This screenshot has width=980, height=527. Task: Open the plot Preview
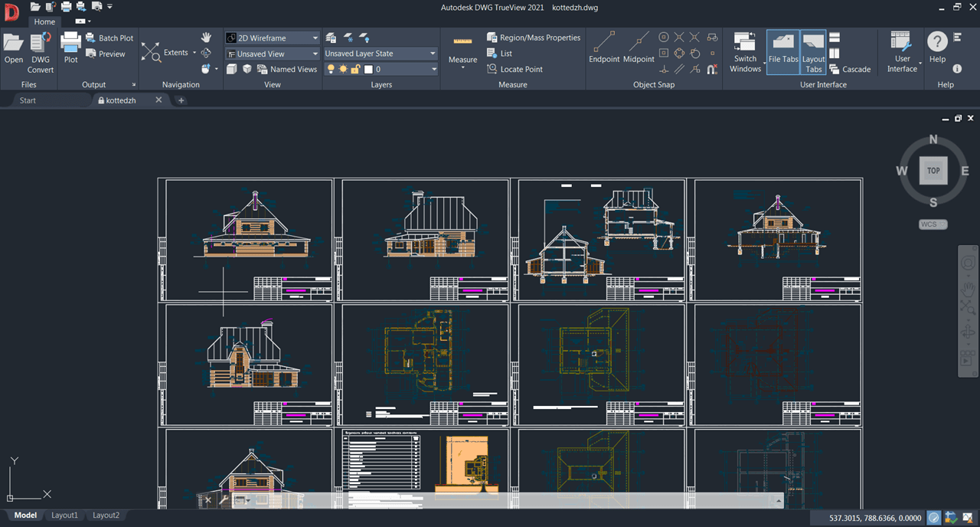[x=106, y=54]
